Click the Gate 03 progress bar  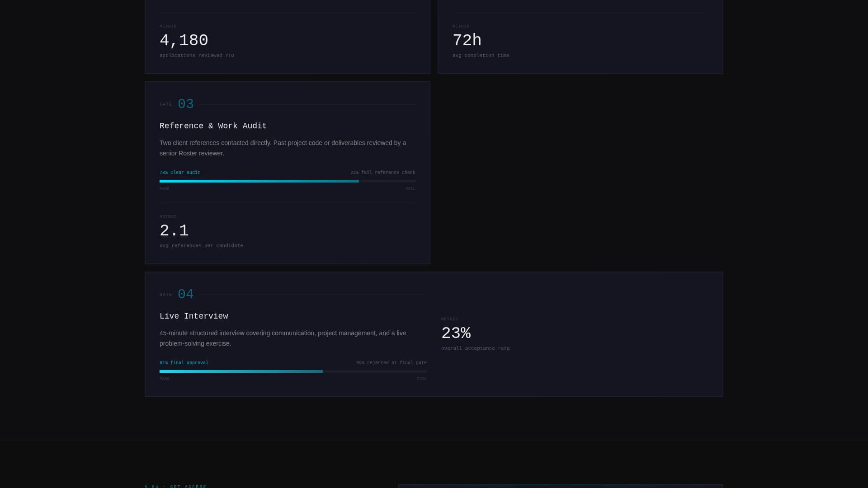(288, 181)
